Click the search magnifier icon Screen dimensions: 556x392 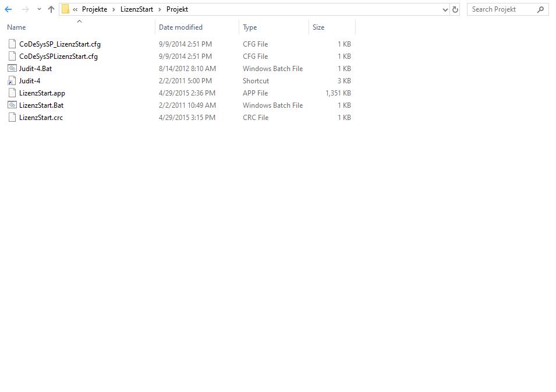tap(540, 9)
